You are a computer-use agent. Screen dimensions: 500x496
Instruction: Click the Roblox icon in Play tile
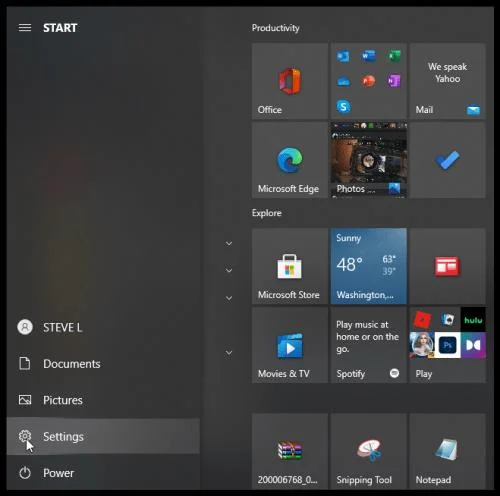click(x=422, y=320)
